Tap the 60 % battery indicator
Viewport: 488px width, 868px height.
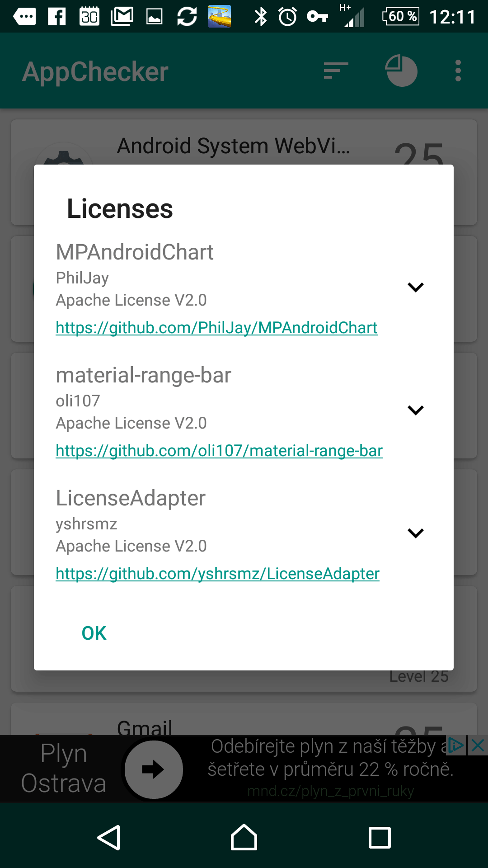coord(400,16)
